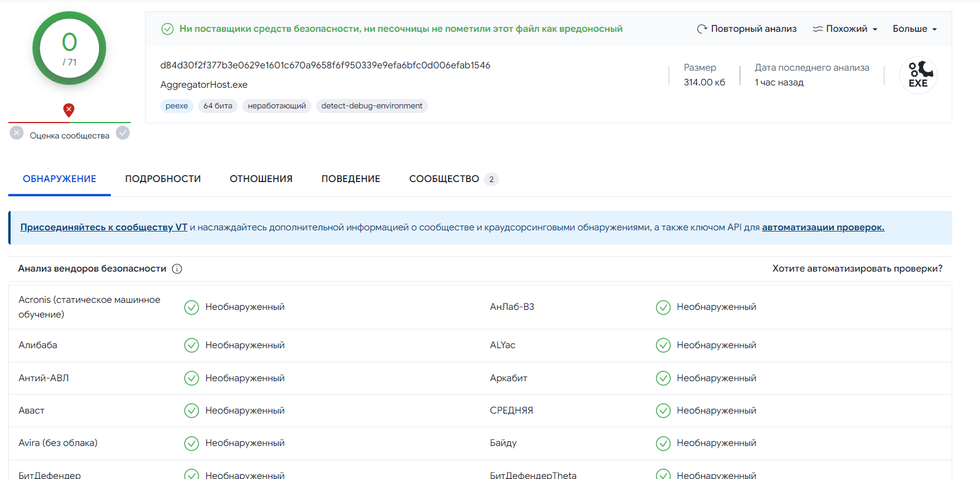Click Необнаруженный result for ALYac
This screenshot has height=479, width=980.
click(716, 345)
